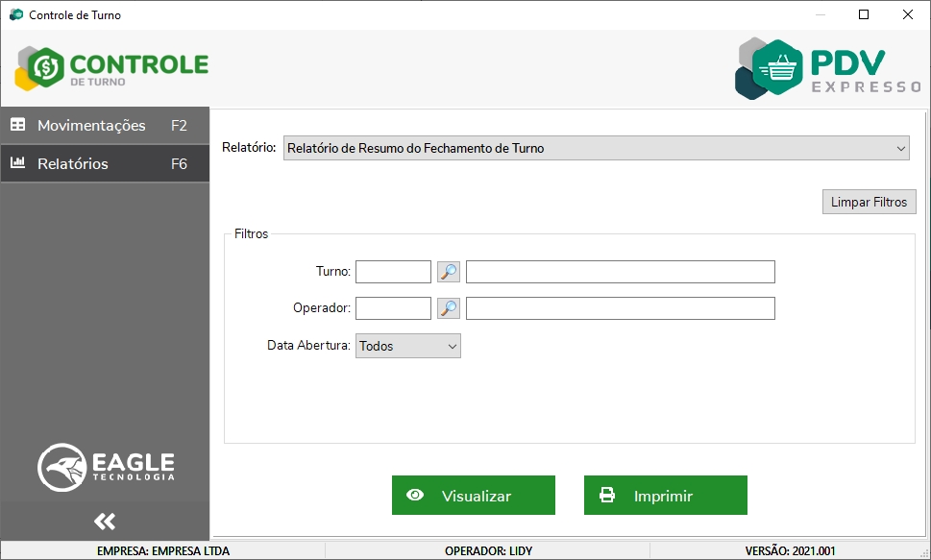Click the Movimentações table icon
This screenshot has width=931, height=560.
[x=18, y=125]
